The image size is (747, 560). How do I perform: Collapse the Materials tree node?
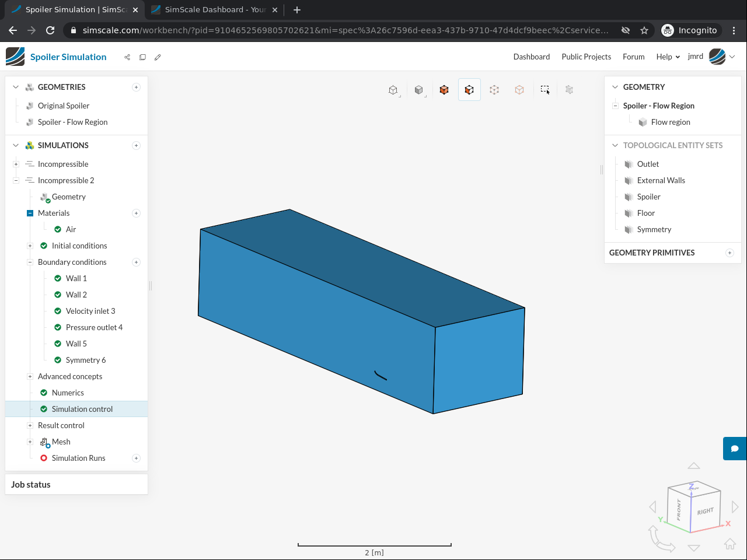(x=30, y=213)
